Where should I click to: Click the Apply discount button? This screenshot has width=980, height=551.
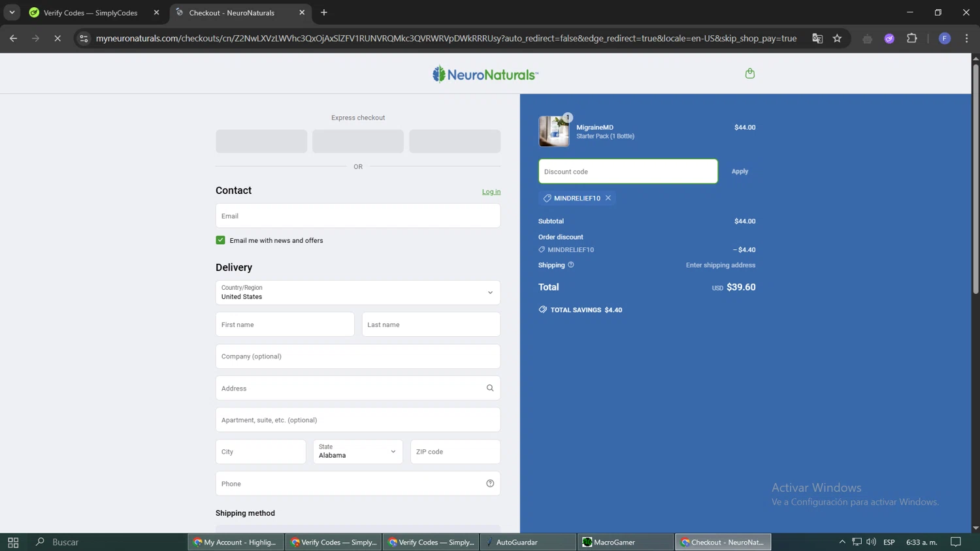coord(740,171)
